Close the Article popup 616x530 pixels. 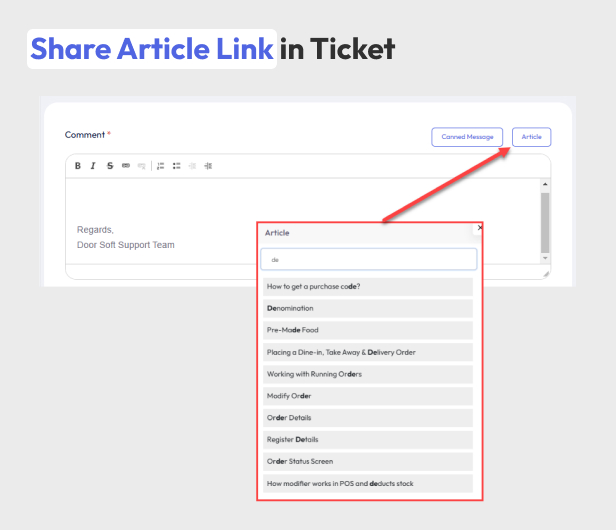point(480,227)
